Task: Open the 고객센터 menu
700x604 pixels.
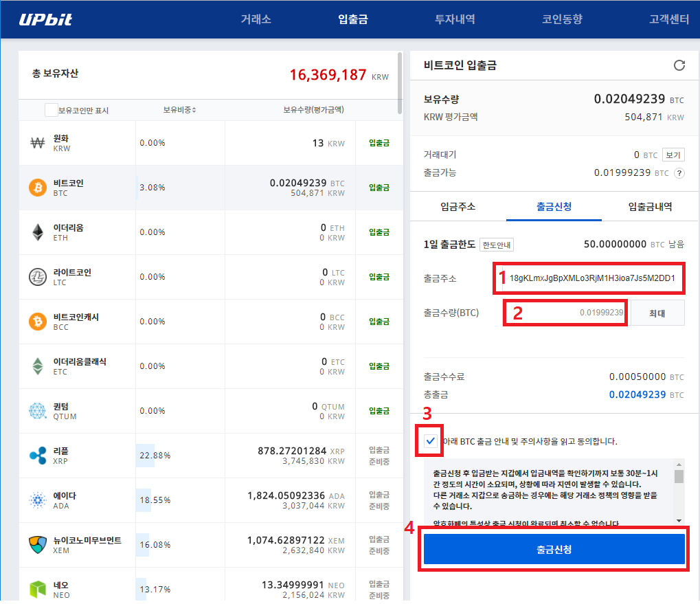Action: coord(669,19)
